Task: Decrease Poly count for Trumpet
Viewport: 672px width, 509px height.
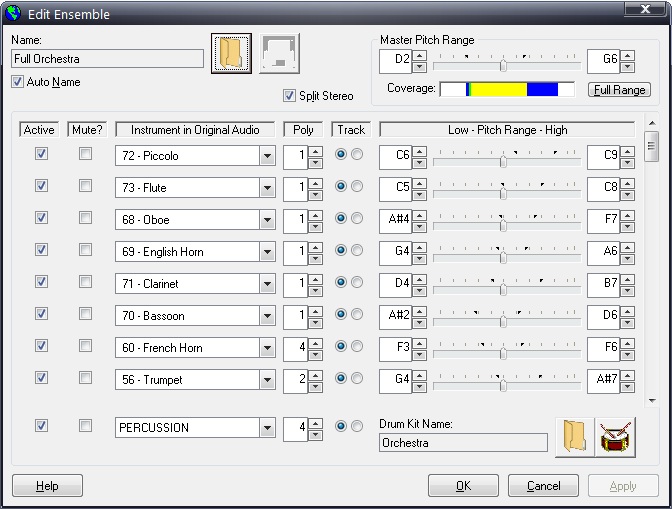Action: click(316, 385)
